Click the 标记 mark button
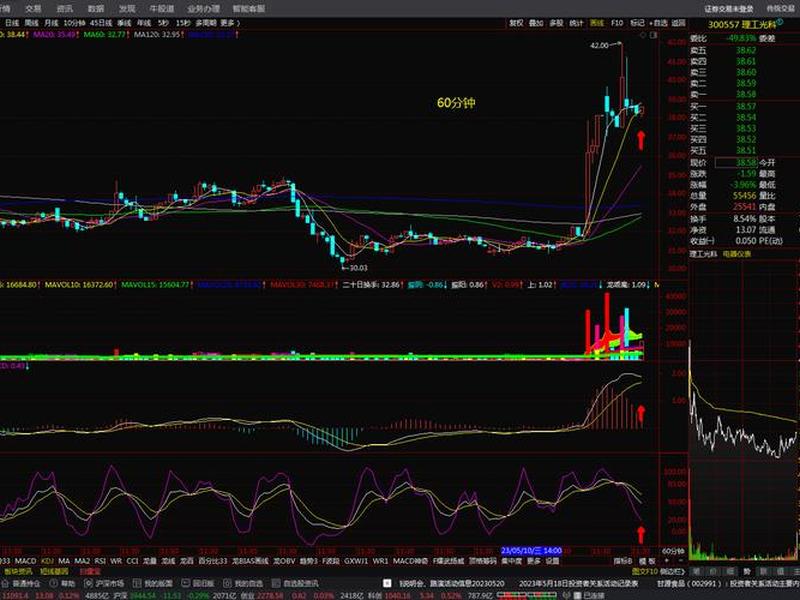Image resolution: width=800 pixels, height=600 pixels. coord(637,23)
